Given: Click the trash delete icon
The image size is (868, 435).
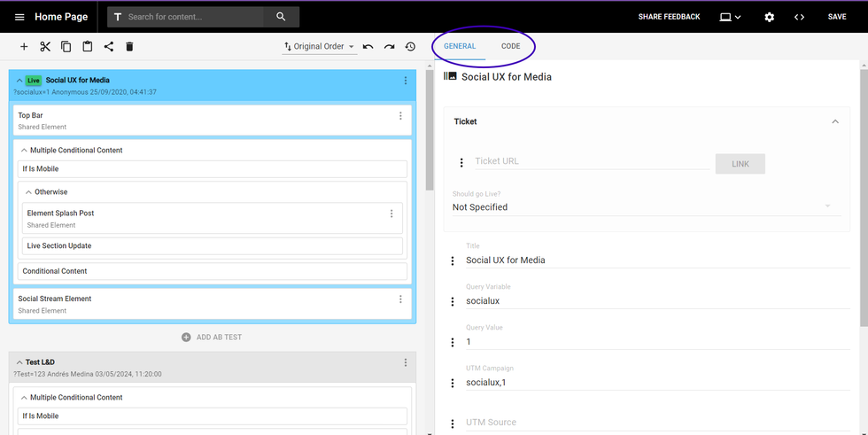Looking at the screenshot, I should coord(129,47).
